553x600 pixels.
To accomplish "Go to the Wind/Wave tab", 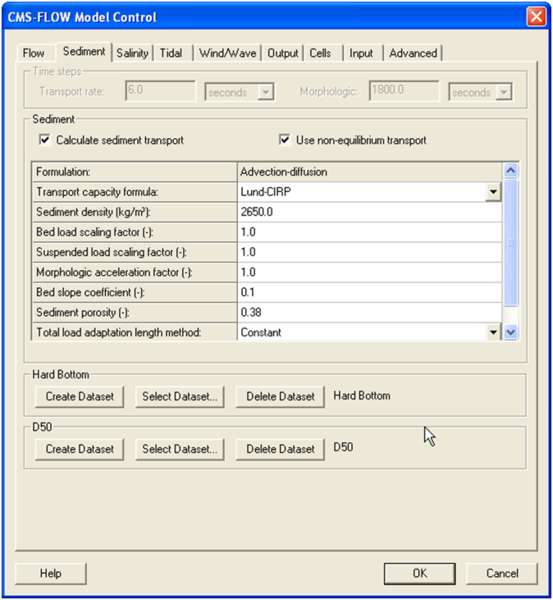I will (x=227, y=53).
